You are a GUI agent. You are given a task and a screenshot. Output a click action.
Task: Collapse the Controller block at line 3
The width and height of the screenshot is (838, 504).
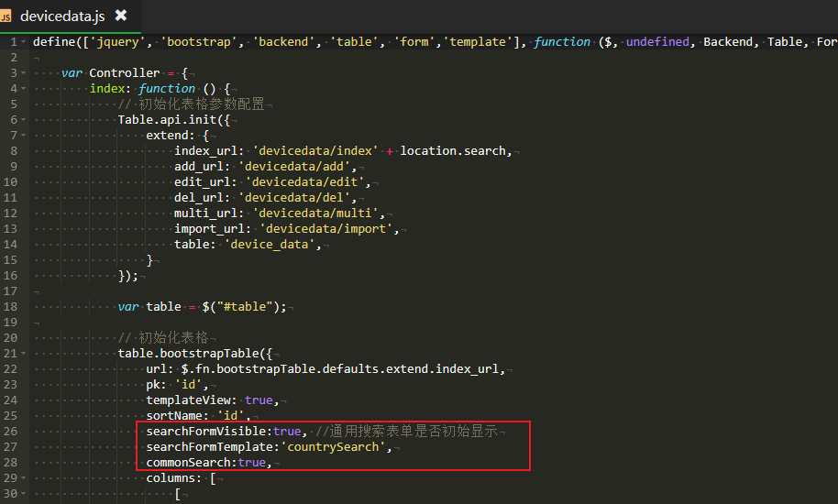24,73
